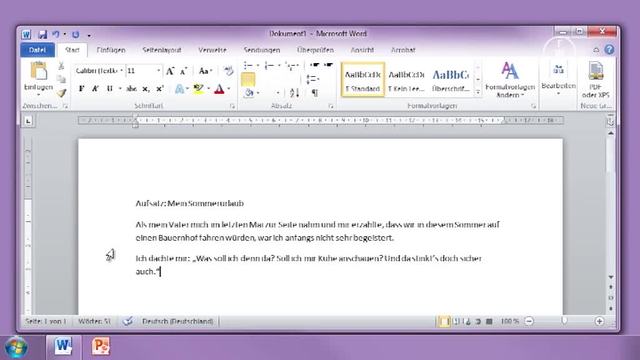Click the zoom out minus button

[529, 322]
